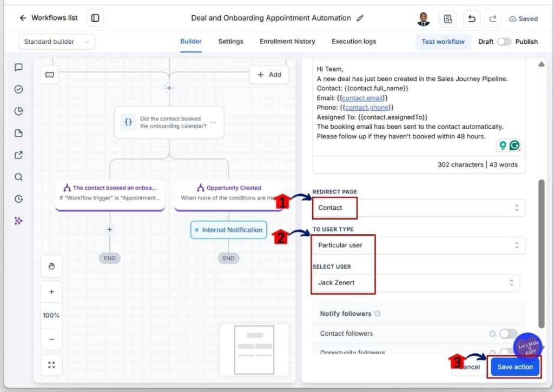Open the chat bubble sidebar icon

(19, 67)
